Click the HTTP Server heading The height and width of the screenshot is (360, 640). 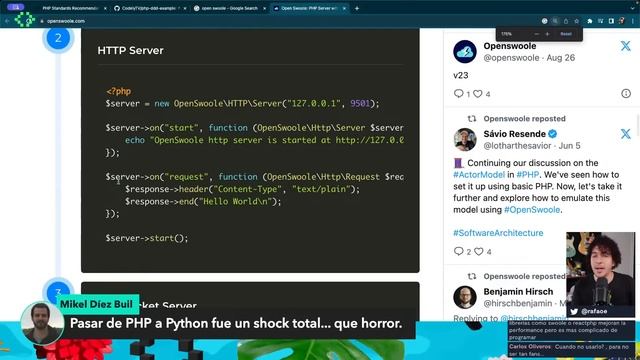pyautogui.click(x=130, y=50)
